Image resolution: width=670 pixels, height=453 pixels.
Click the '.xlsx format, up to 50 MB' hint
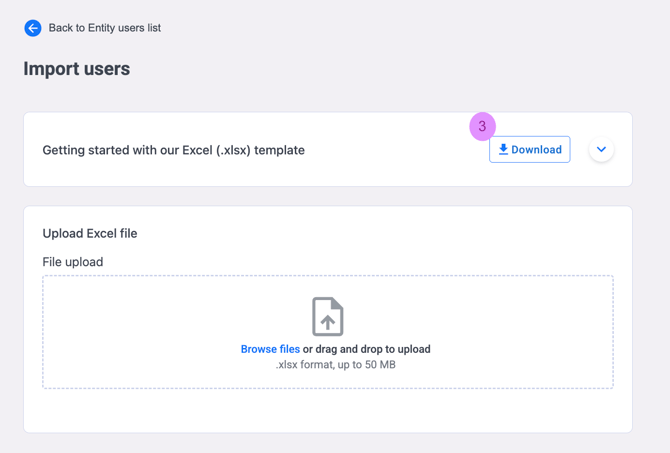pos(336,365)
